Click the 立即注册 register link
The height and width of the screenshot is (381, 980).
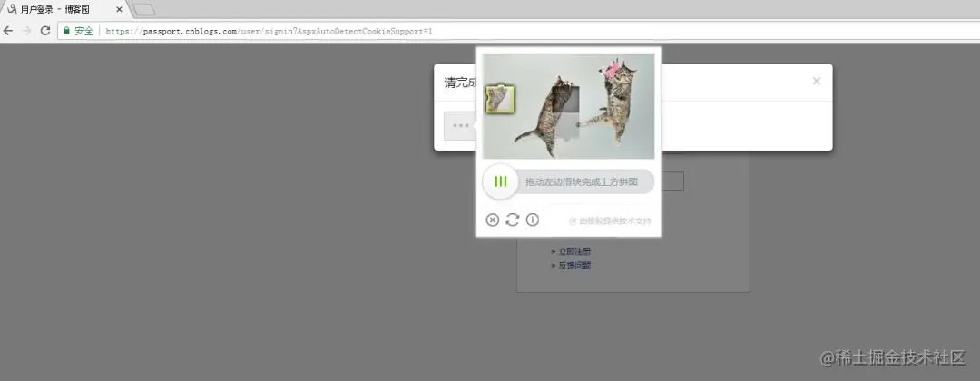click(574, 251)
